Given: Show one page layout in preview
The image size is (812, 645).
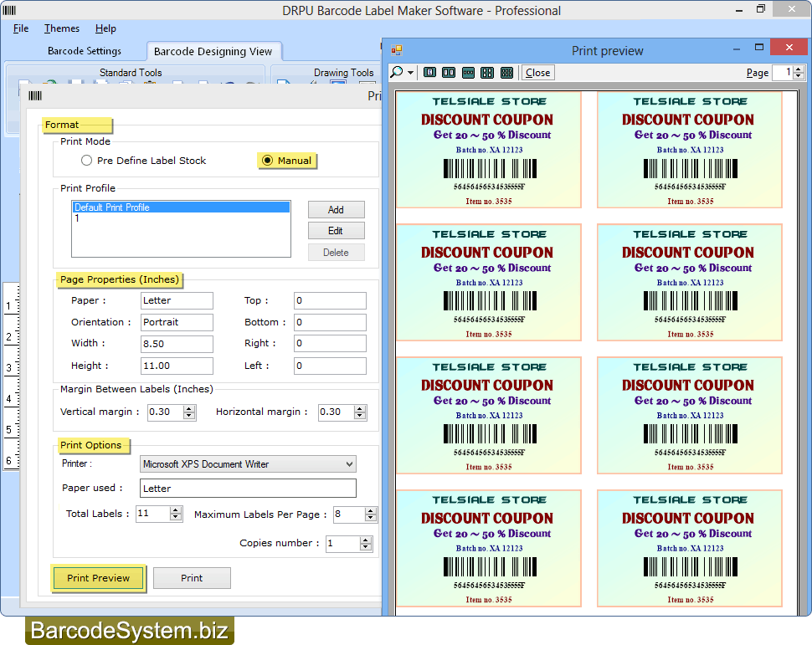Looking at the screenshot, I should point(429,73).
